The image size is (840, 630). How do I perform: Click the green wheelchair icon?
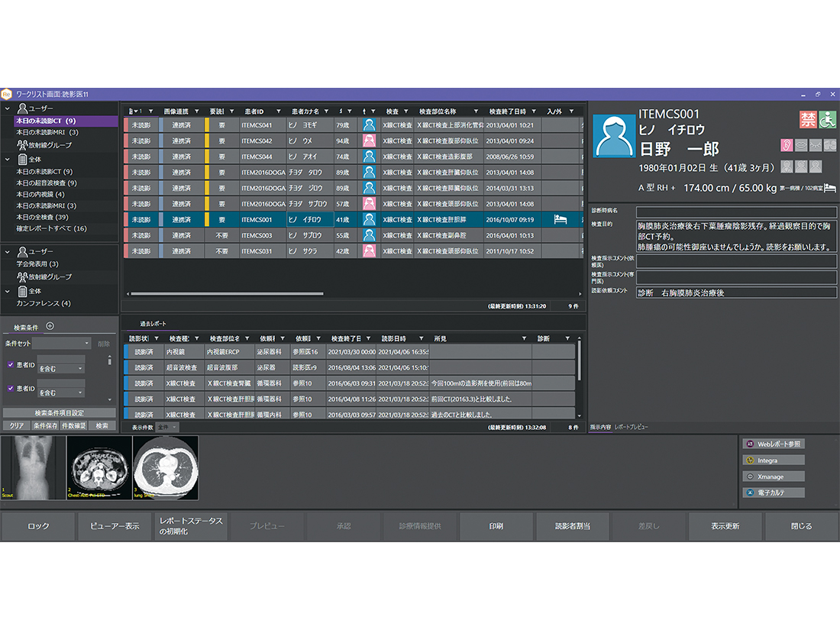[828, 120]
